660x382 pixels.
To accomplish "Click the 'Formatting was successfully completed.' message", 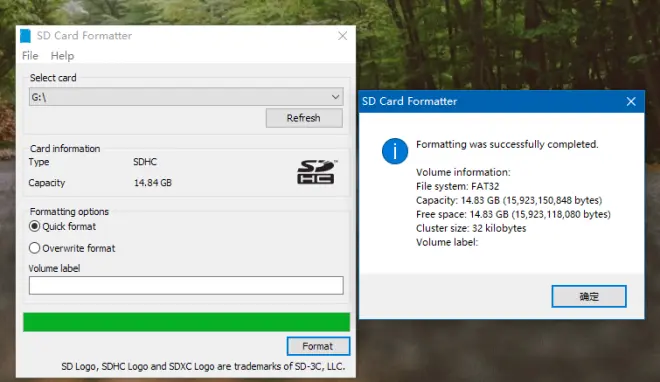I will point(507,144).
